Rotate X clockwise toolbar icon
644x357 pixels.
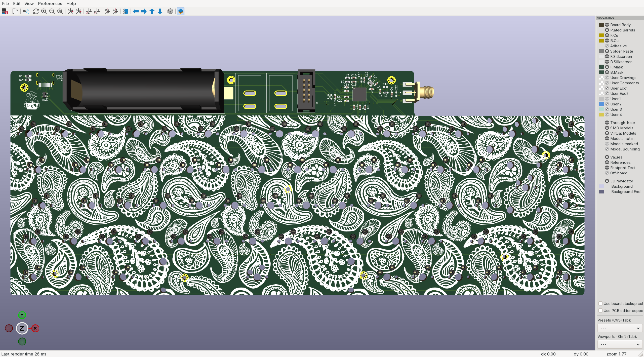[70, 11]
